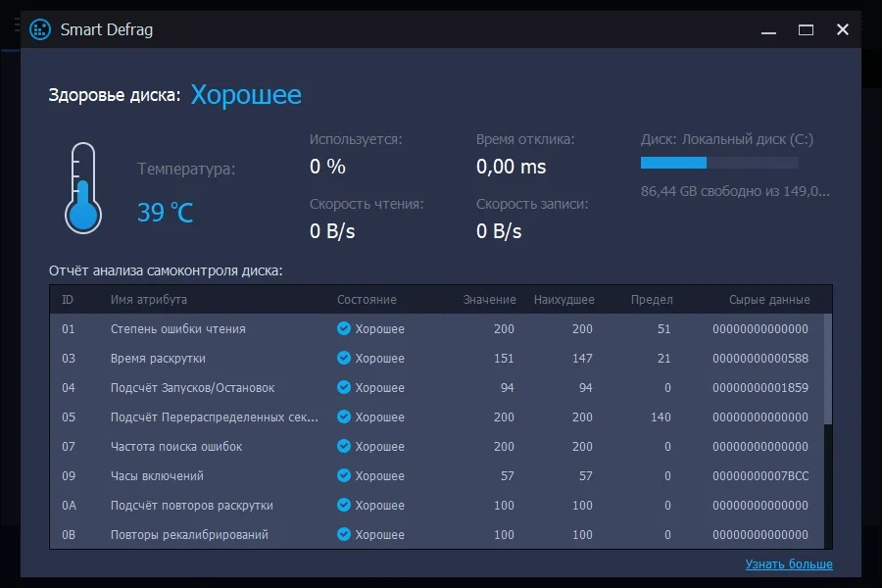Click raw data value 00000000001859
Screen dimensions: 882x588
point(760,387)
